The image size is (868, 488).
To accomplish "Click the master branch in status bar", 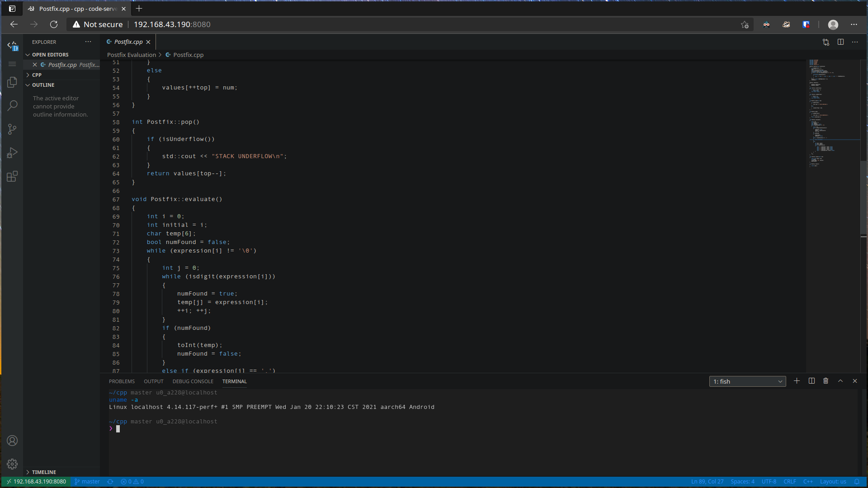I will pos(87,482).
